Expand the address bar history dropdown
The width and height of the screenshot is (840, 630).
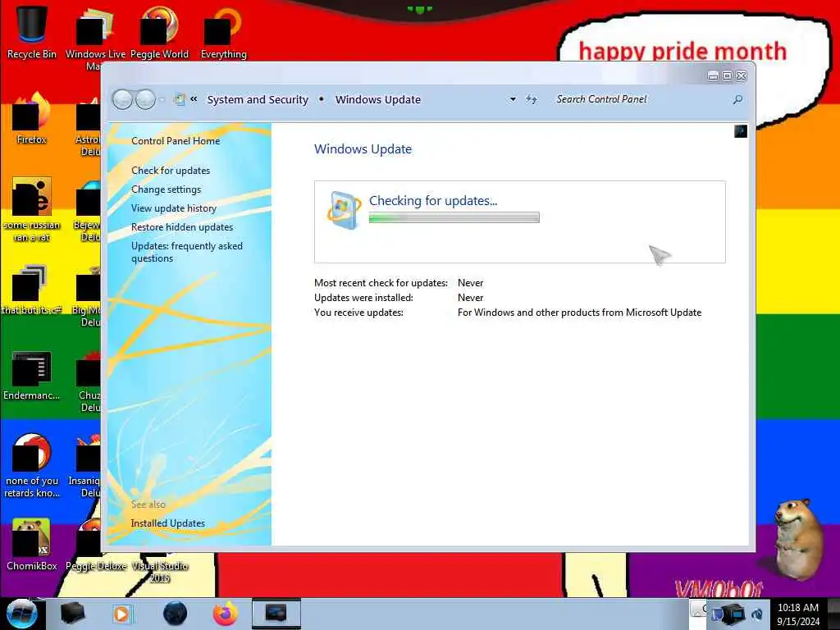[513, 99]
